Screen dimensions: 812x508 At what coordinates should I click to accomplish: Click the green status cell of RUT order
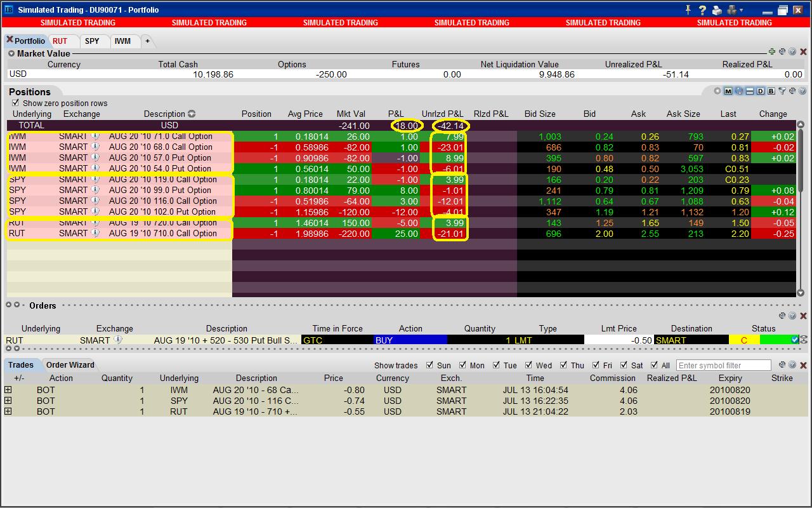(x=775, y=340)
